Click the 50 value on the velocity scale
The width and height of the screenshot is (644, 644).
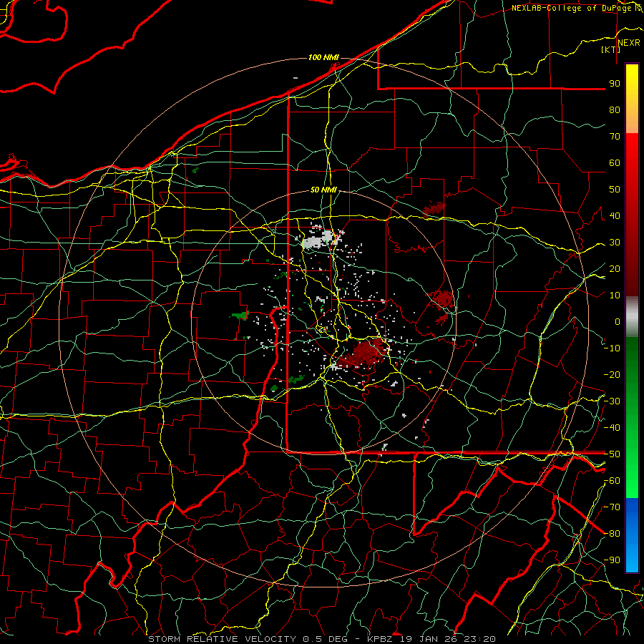point(615,190)
